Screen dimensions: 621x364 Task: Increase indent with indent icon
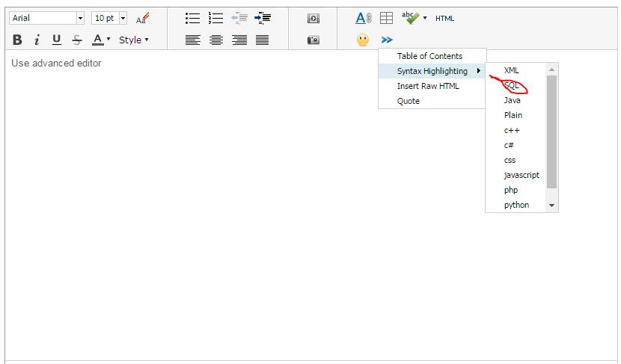(263, 18)
